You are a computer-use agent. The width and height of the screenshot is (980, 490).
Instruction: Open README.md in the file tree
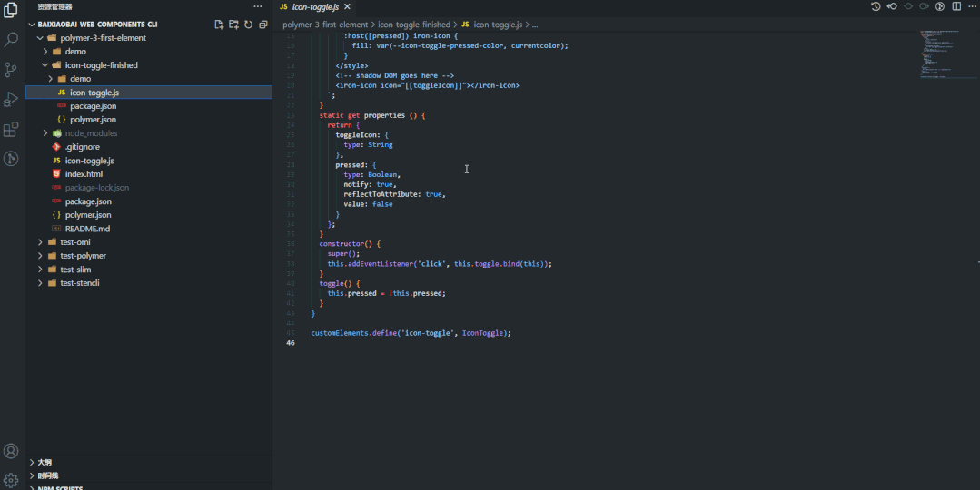point(87,229)
